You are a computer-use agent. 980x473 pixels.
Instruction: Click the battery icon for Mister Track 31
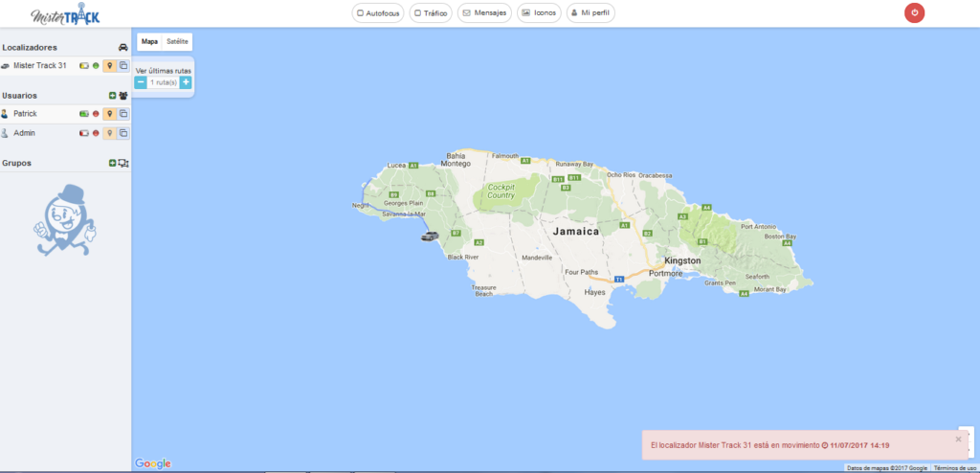coord(84,65)
